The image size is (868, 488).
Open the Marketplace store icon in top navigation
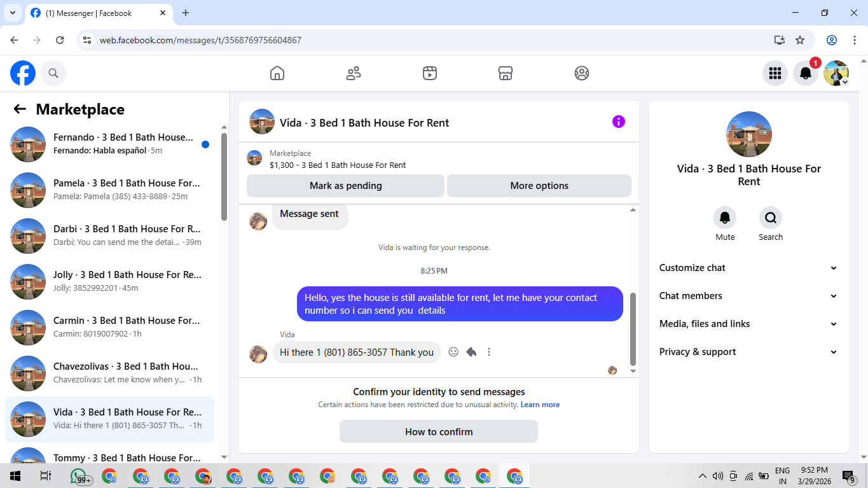click(506, 73)
